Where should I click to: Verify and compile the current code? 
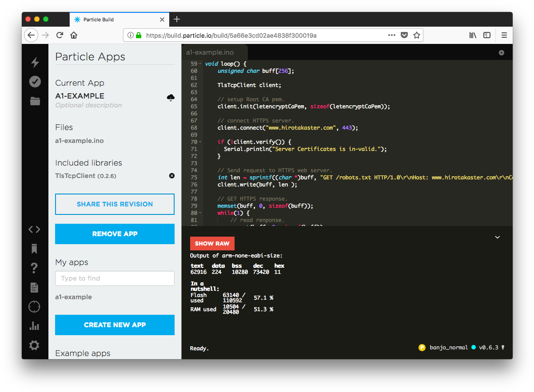point(35,81)
